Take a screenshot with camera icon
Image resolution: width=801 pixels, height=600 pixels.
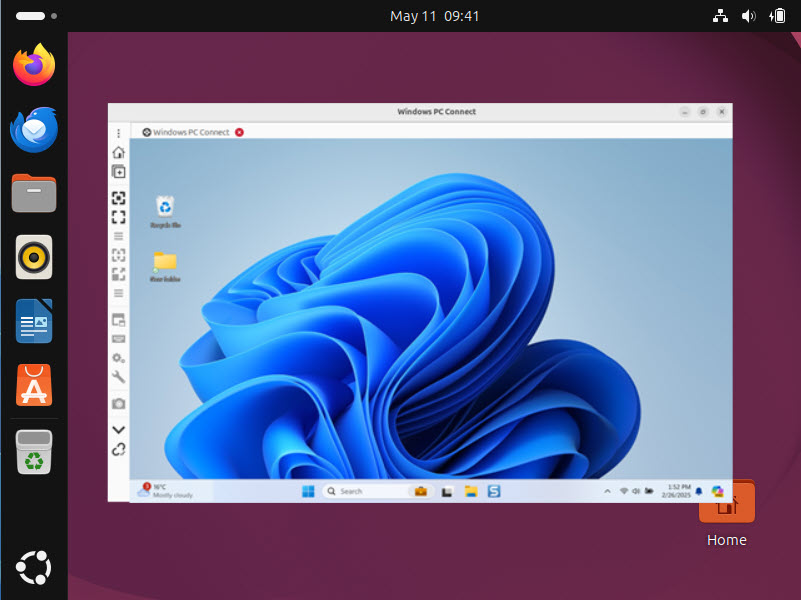(119, 403)
